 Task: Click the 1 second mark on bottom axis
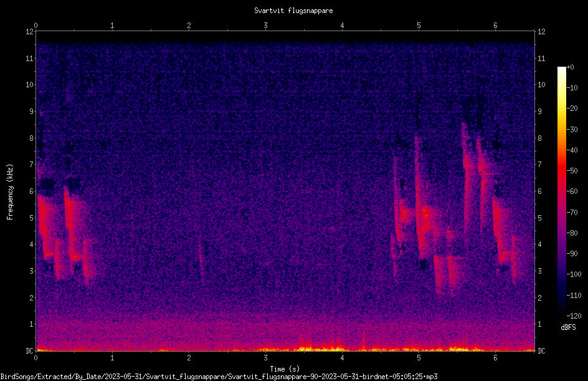click(x=112, y=358)
